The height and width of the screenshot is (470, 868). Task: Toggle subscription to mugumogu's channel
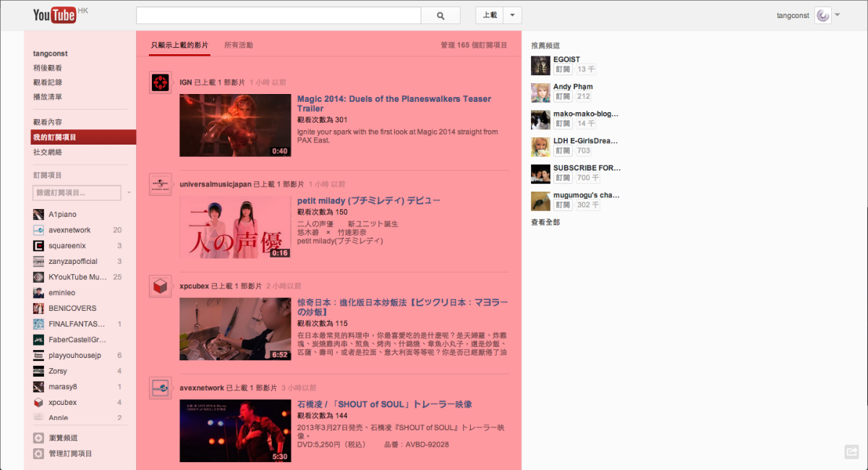tap(563, 205)
